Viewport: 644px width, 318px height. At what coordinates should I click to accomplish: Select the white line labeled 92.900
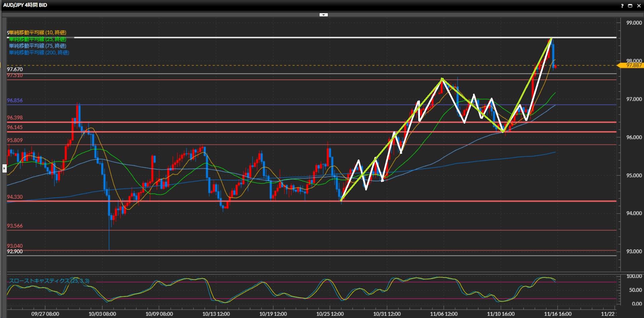pyautogui.click(x=15, y=252)
